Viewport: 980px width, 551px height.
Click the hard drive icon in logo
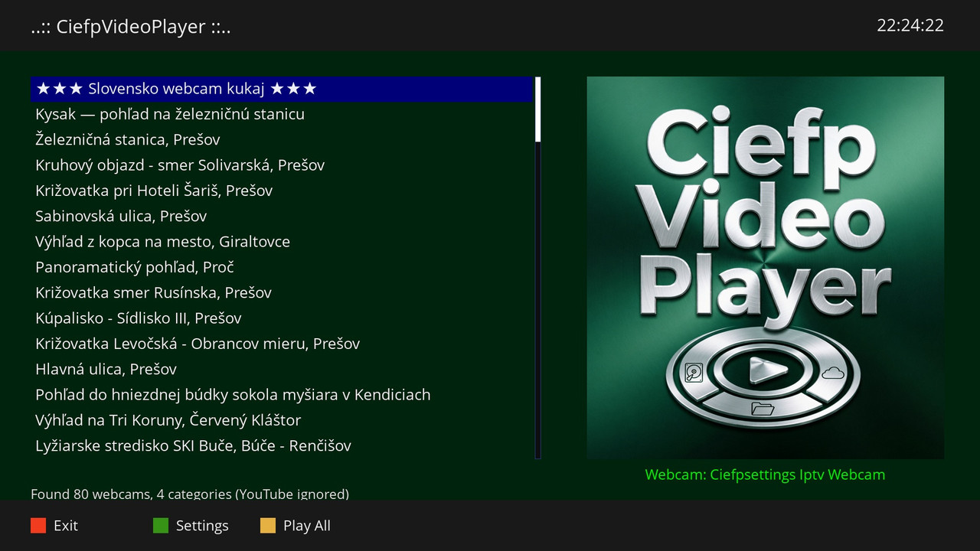pos(694,373)
